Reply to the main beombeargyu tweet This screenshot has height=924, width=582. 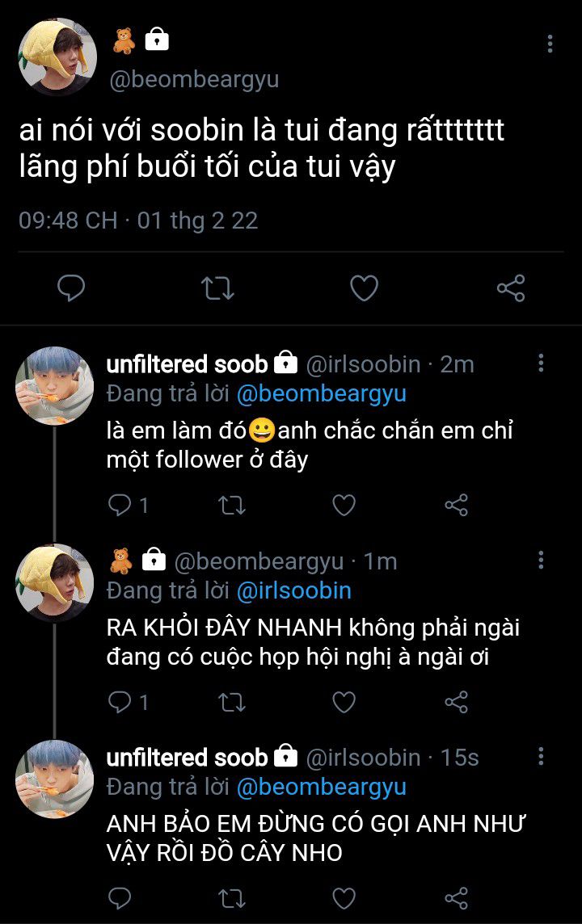(71, 288)
